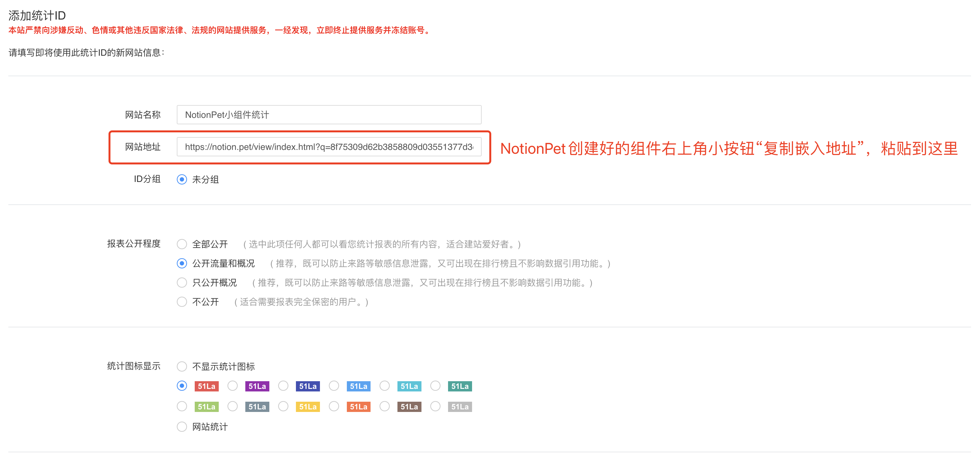The image size is (980, 460).
Task: Click the 网站统计 label text
Action: (x=210, y=427)
